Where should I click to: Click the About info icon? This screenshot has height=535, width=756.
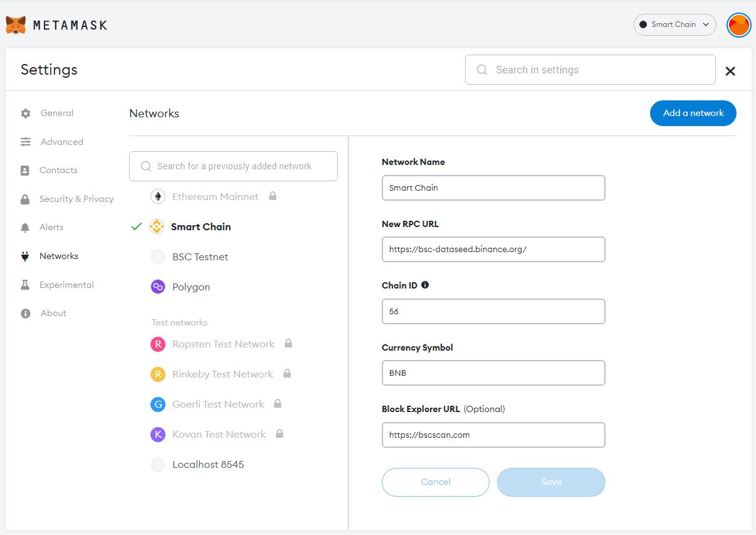coord(26,313)
